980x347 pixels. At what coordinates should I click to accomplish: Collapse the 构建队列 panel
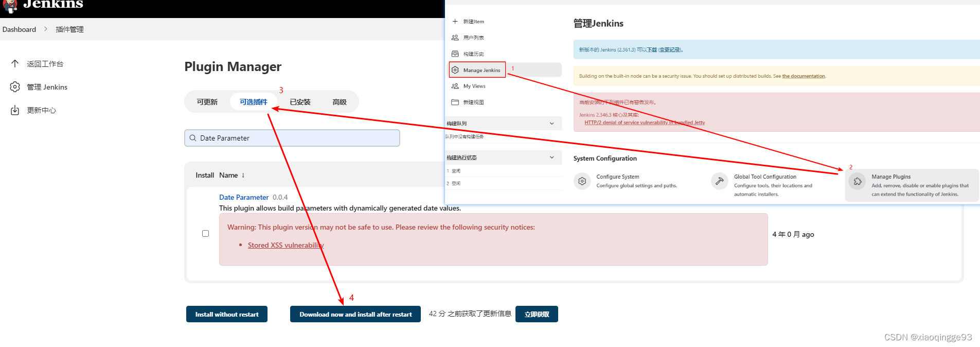point(551,124)
